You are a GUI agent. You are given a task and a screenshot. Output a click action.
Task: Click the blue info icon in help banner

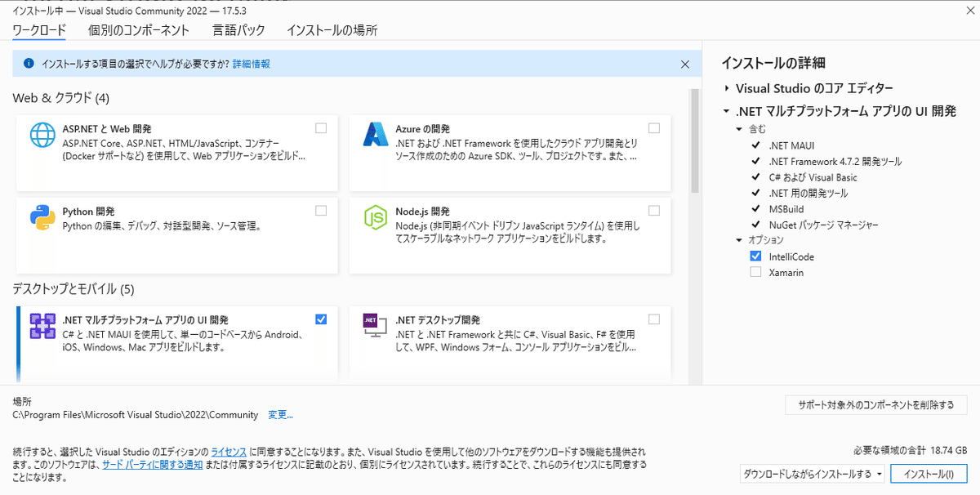[x=29, y=63]
